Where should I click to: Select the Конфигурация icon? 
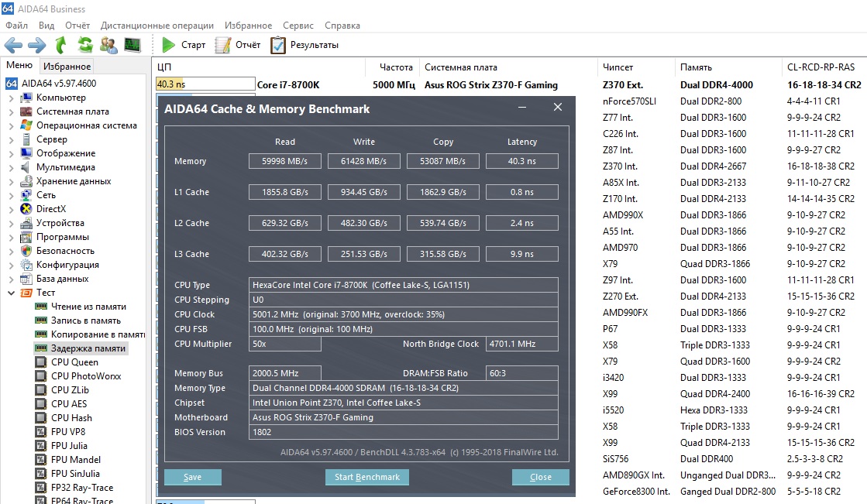(26, 265)
